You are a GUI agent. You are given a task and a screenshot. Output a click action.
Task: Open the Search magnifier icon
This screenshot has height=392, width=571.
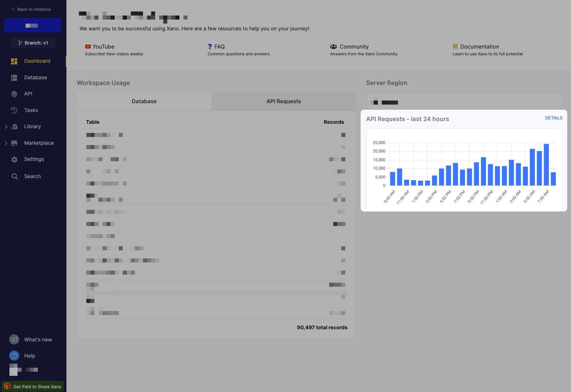click(x=15, y=176)
